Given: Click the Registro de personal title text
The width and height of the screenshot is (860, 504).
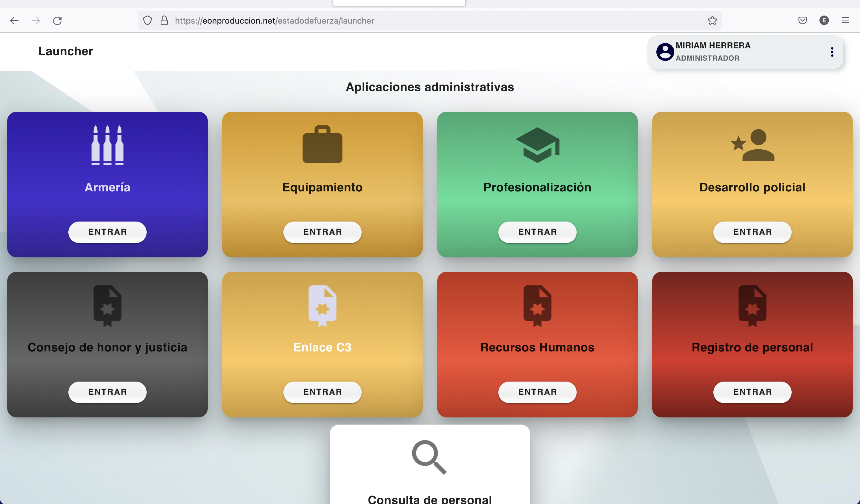Looking at the screenshot, I should pos(752,347).
